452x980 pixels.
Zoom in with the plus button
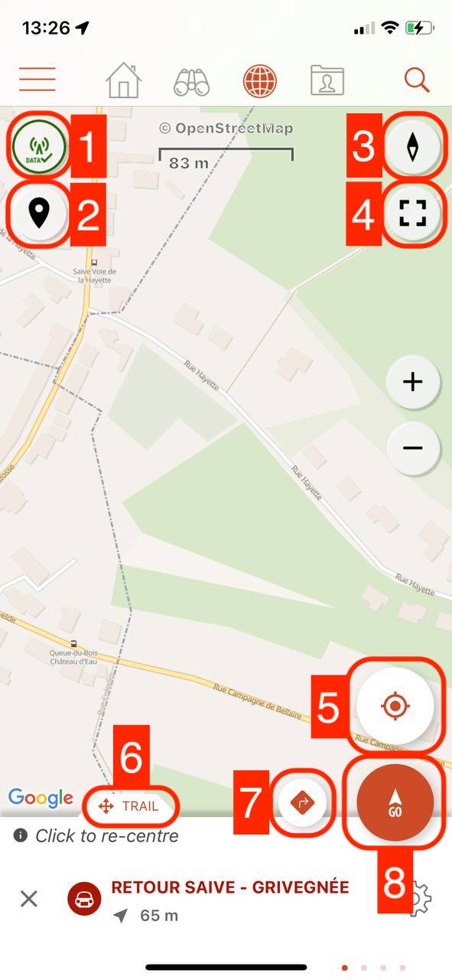[413, 381]
